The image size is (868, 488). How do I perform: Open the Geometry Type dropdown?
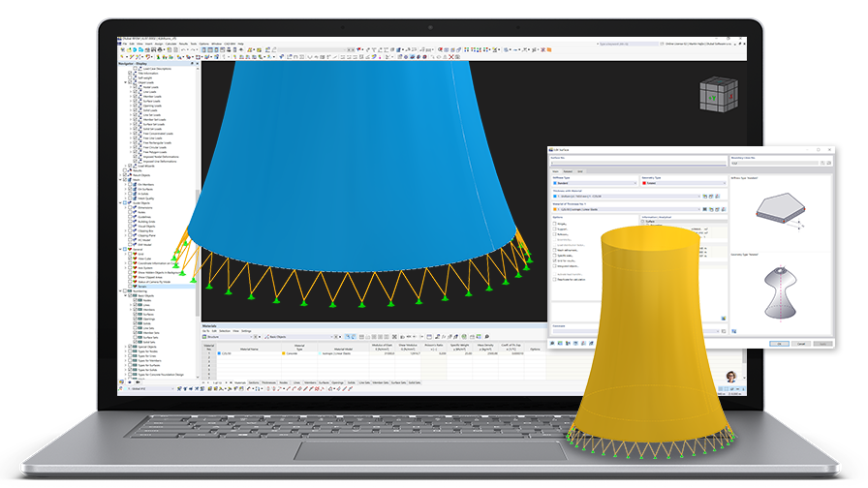coord(684,183)
